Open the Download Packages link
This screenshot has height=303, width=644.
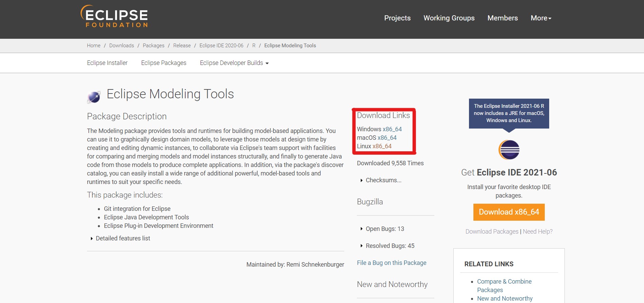pos(492,232)
